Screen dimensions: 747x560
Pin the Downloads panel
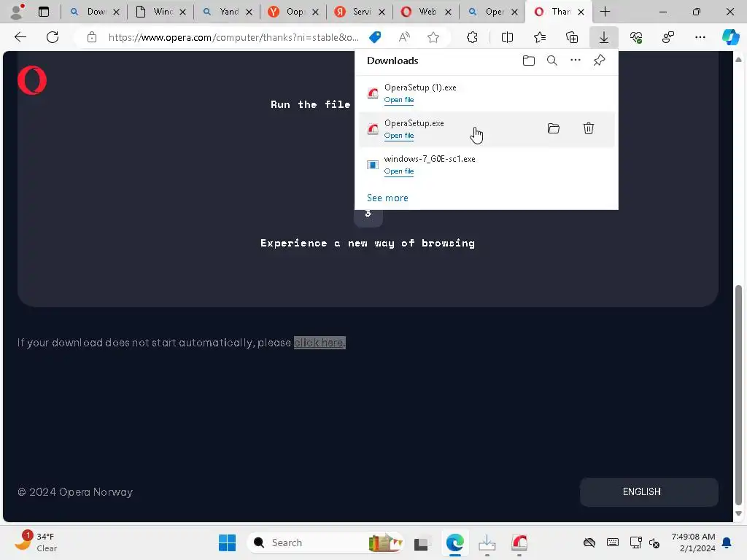coord(599,60)
